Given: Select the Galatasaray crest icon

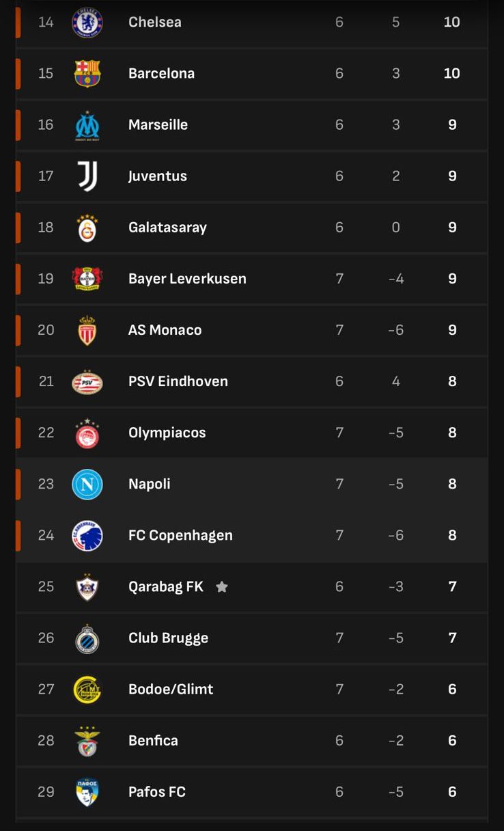Looking at the screenshot, I should click(x=87, y=228).
